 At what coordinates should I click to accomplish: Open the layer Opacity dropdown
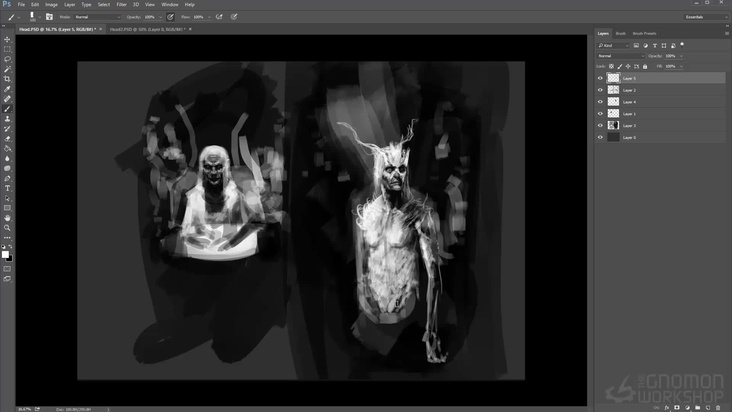pos(681,56)
